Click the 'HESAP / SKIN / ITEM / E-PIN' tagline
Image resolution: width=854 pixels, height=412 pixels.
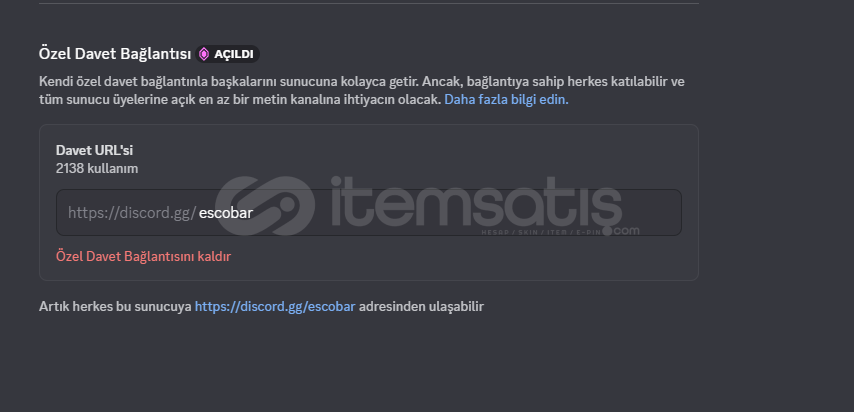[544, 233]
